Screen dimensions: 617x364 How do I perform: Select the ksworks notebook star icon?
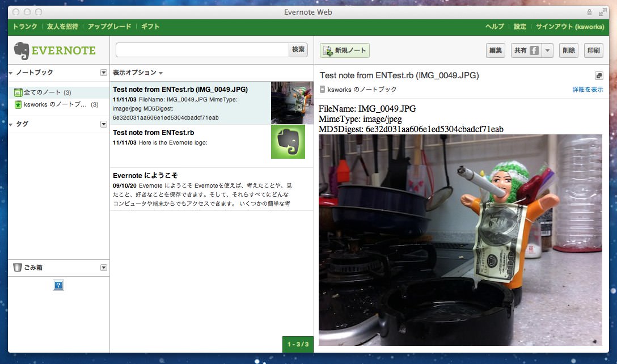click(18, 104)
